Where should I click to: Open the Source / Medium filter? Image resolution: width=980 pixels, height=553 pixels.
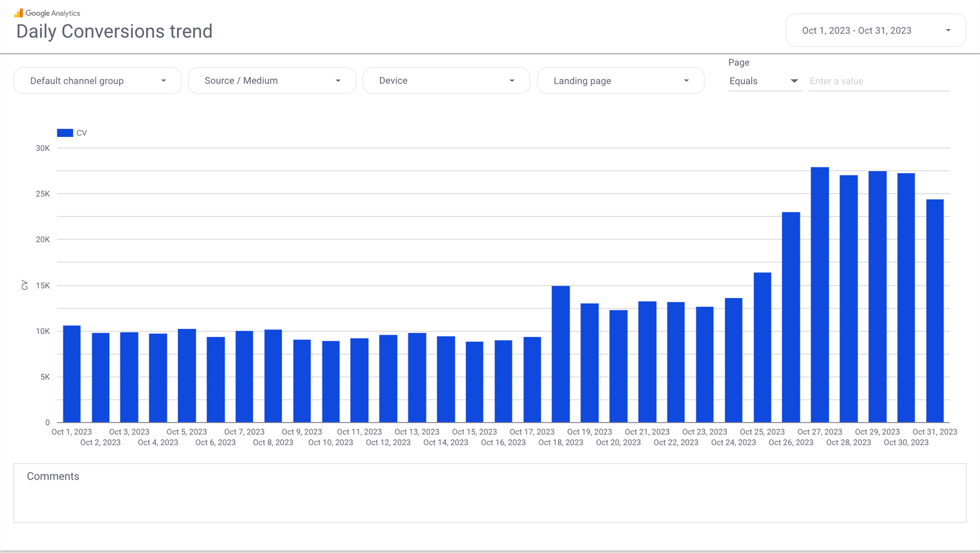(x=271, y=81)
